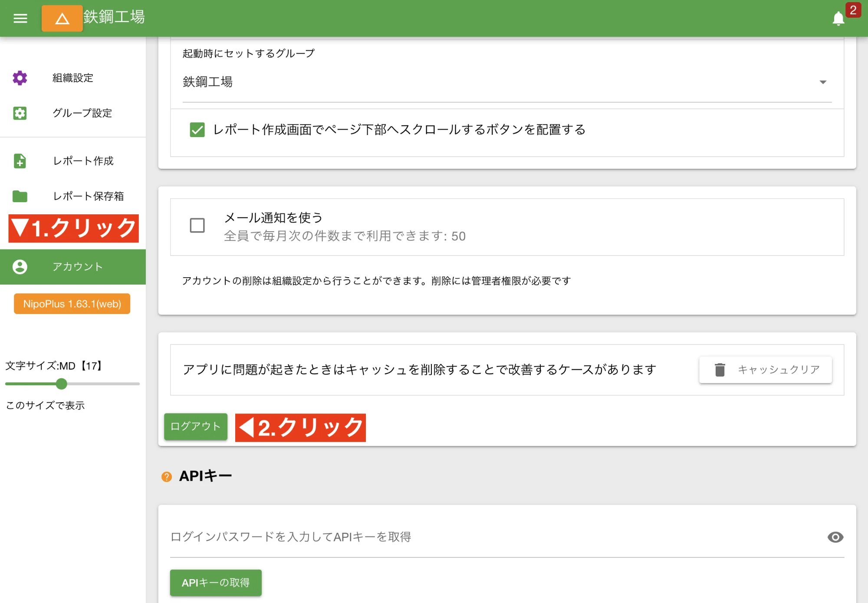Open the APIキー help question mark

click(167, 476)
